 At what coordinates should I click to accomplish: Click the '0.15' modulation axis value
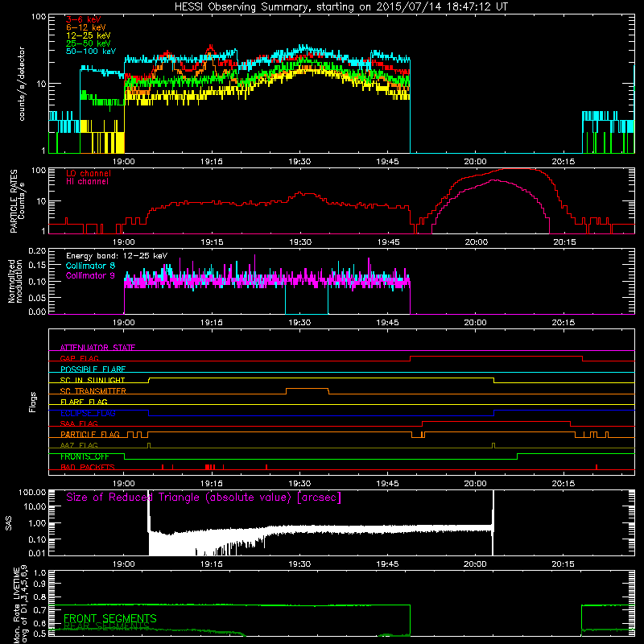point(37,266)
